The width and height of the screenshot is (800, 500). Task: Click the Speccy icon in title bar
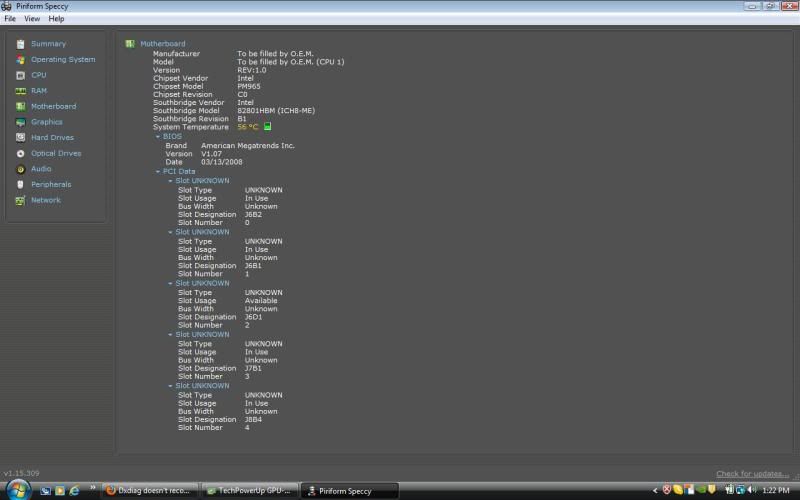7,6
